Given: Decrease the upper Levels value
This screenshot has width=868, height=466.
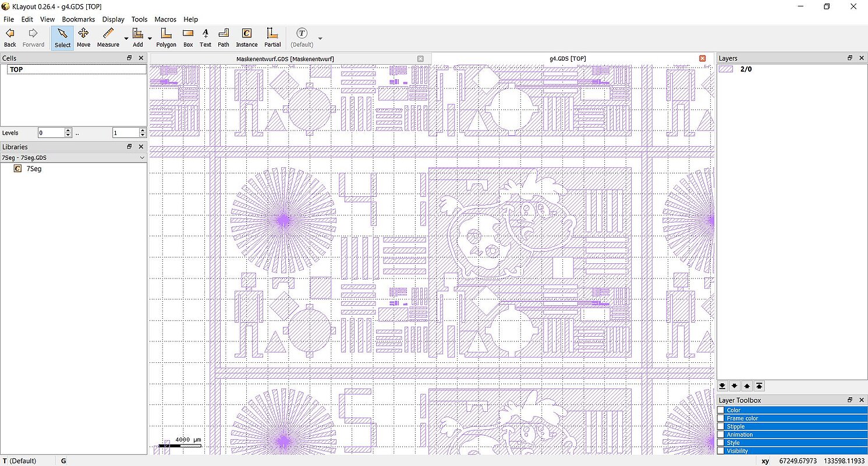Looking at the screenshot, I should tap(143, 136).
